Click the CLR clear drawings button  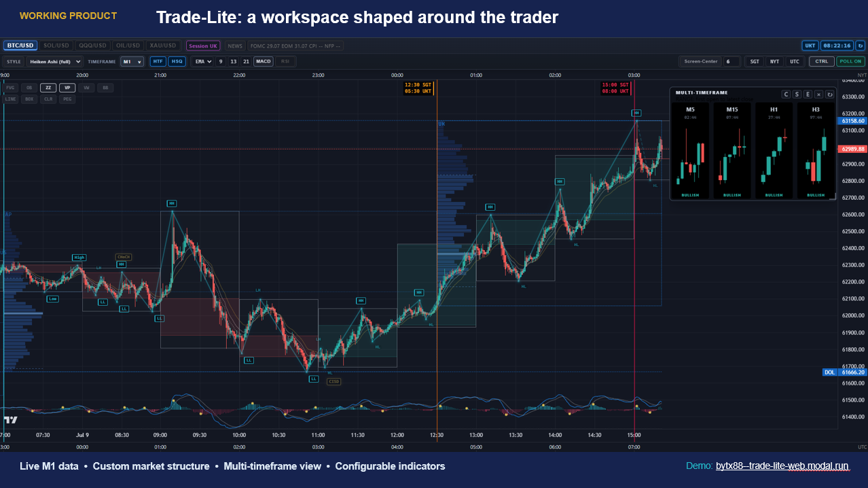coord(48,99)
